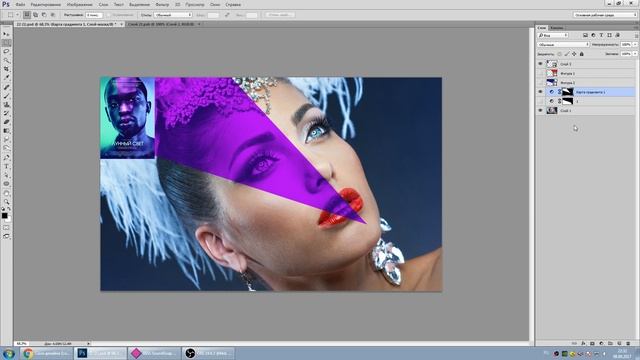Select the Move tool

[6, 34]
